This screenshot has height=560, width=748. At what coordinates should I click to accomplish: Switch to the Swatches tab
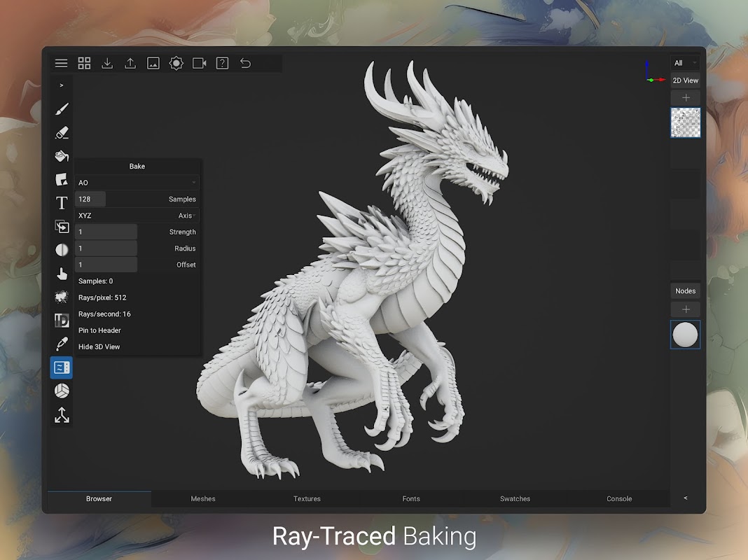point(515,498)
